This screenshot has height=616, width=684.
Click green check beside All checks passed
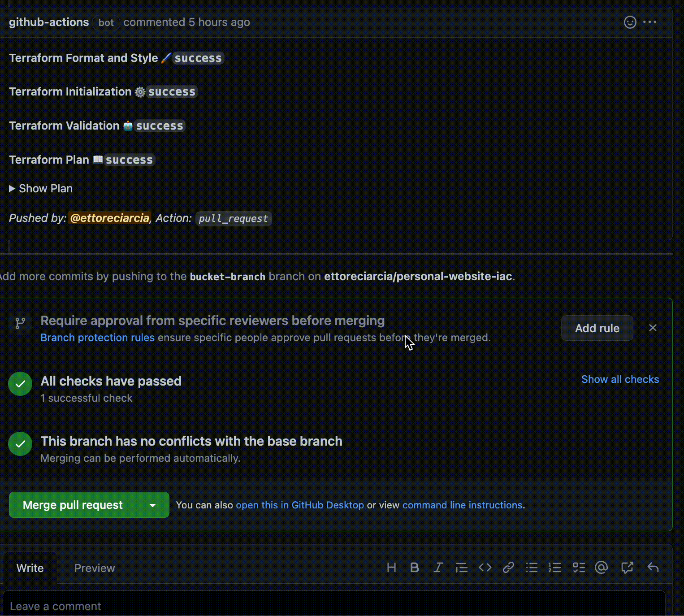20,384
